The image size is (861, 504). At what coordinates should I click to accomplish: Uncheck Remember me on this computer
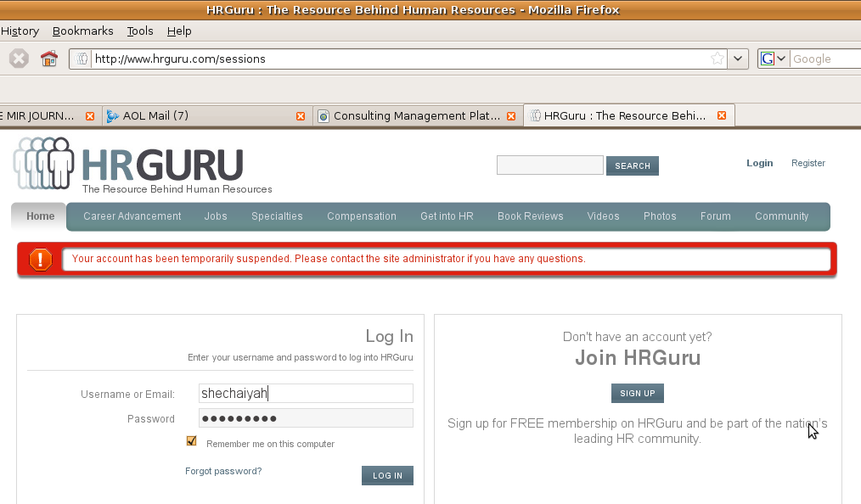pos(192,441)
